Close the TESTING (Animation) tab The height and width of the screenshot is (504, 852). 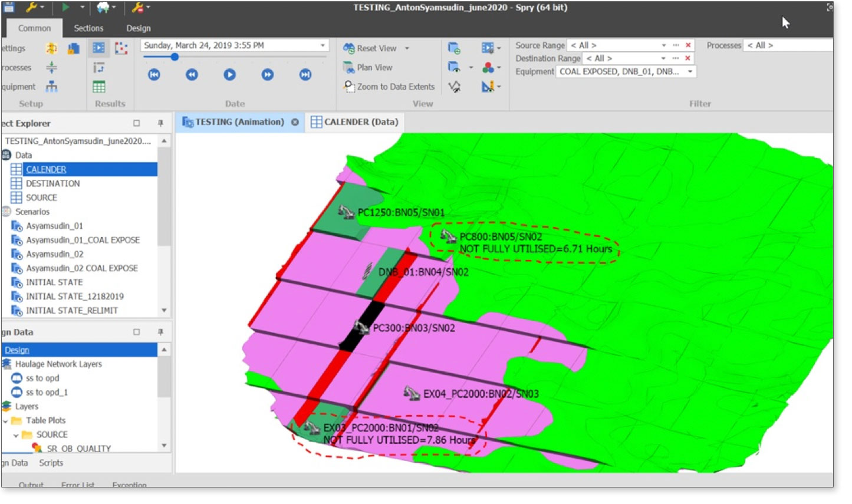point(295,122)
